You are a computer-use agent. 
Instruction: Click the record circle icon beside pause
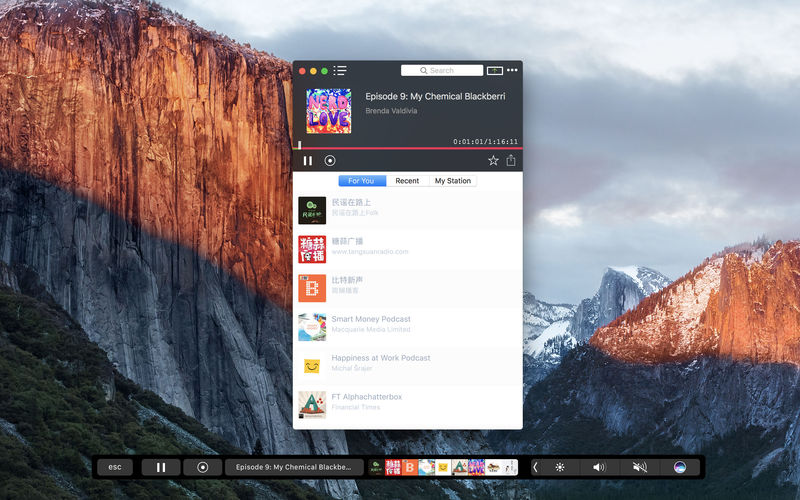[x=330, y=161]
